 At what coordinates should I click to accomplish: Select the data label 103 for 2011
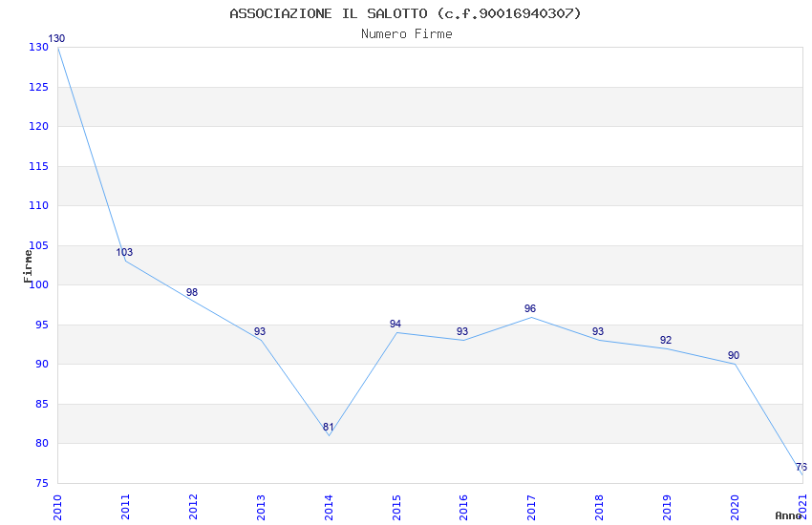tap(124, 252)
